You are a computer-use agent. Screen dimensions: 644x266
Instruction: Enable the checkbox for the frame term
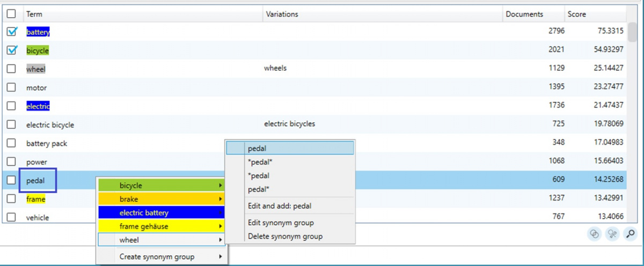point(11,199)
